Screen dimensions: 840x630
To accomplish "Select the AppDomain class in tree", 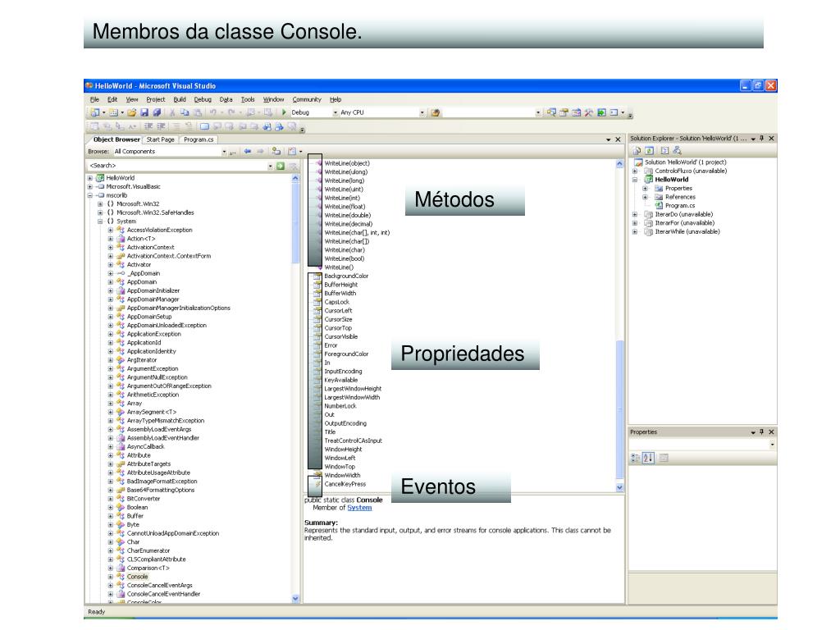I will point(142,282).
